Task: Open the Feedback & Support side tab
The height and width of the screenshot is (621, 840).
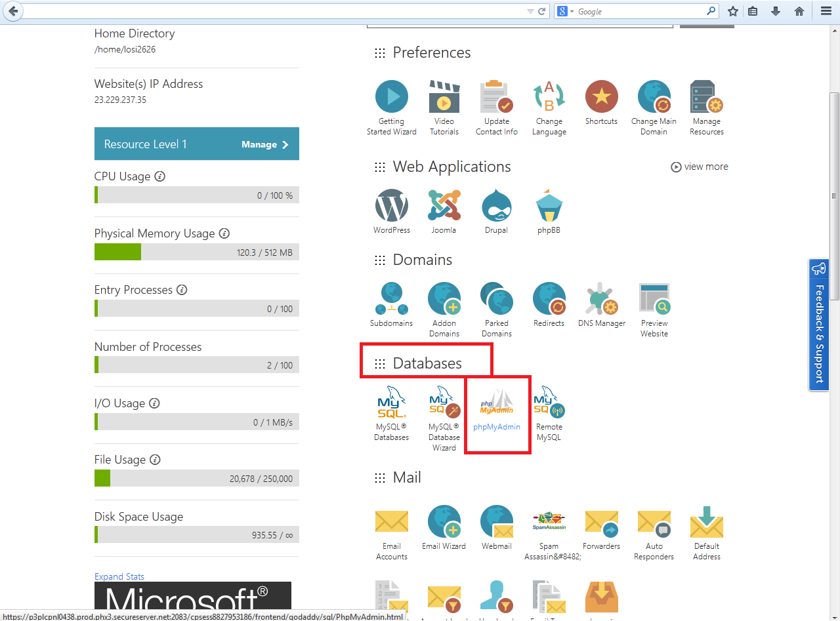Action: pos(819,325)
